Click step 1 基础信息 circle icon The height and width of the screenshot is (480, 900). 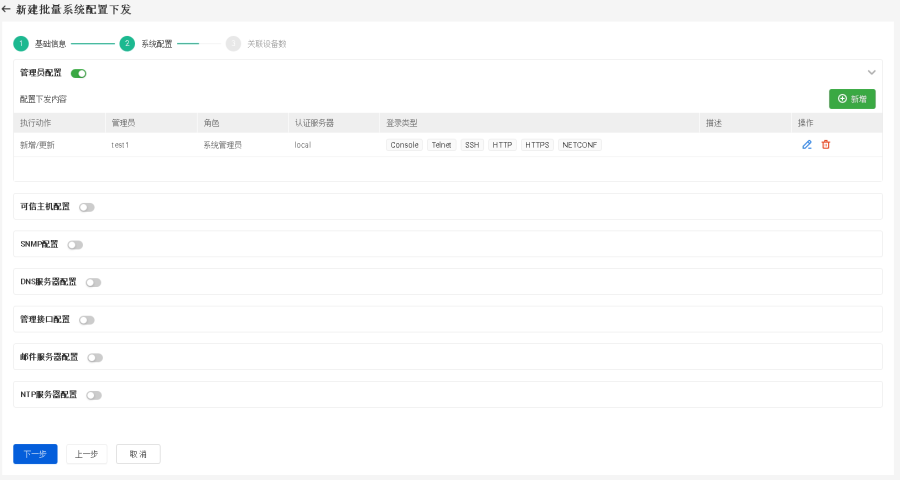[20, 44]
